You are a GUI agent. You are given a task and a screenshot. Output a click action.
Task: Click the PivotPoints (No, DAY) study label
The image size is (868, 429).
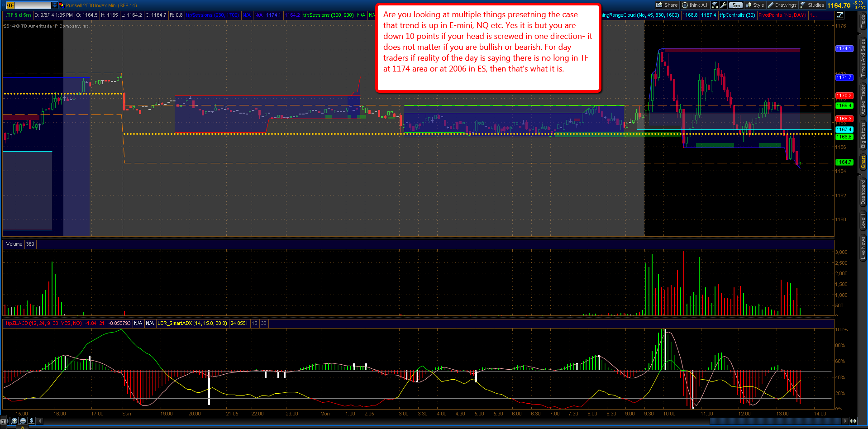782,15
